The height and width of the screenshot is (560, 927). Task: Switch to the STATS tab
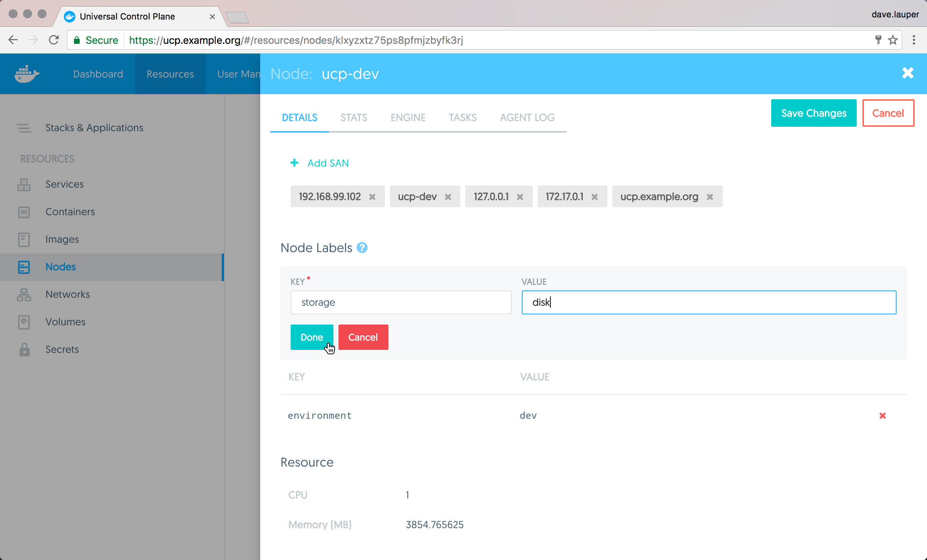(354, 118)
